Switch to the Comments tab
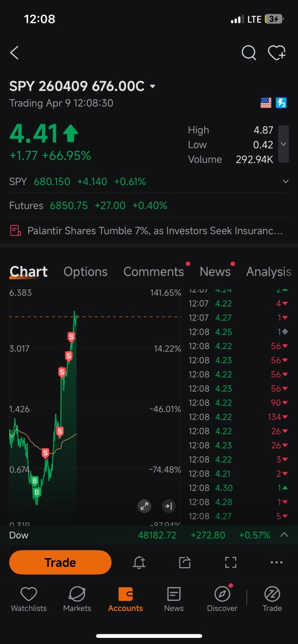 pos(153,272)
